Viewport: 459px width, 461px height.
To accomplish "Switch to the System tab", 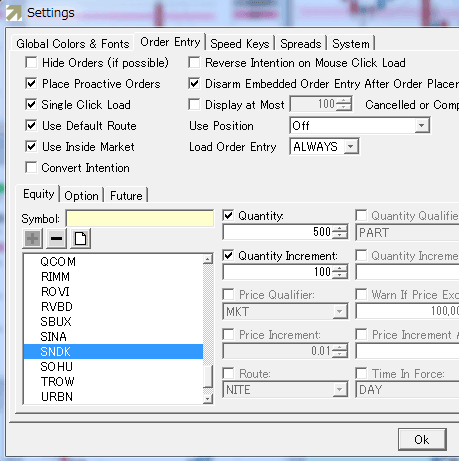I will [x=351, y=44].
